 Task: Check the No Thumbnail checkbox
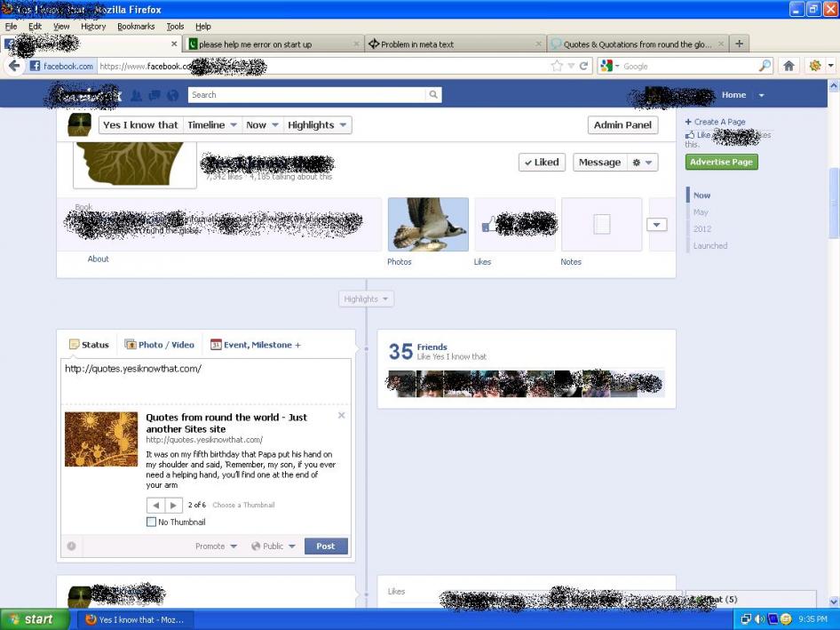[x=151, y=522]
